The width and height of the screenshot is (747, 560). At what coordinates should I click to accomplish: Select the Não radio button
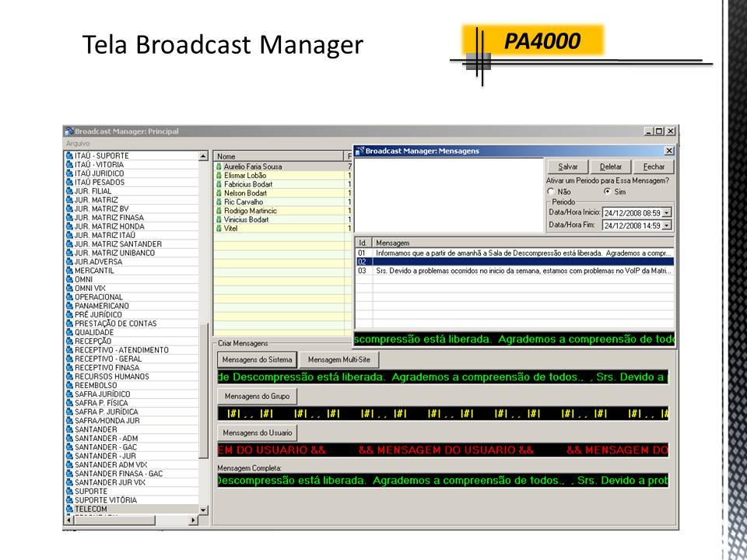[x=550, y=193]
